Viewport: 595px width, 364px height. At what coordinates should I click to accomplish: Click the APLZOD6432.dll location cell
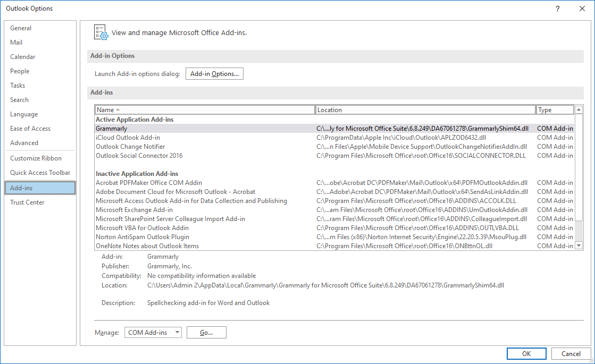pos(401,138)
